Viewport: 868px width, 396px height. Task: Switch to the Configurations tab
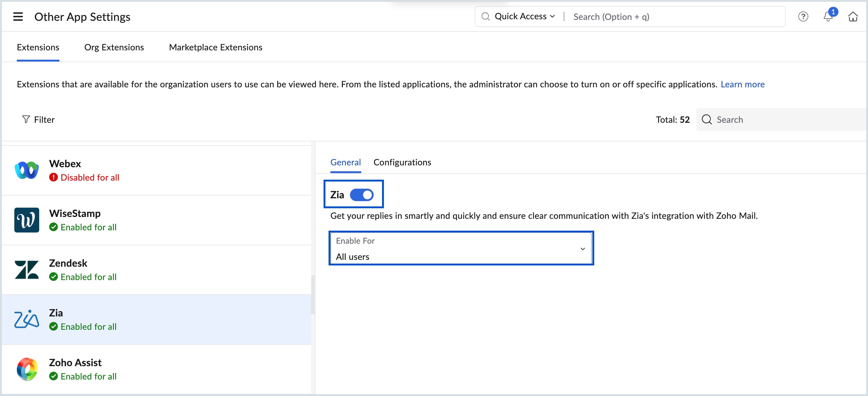point(402,162)
